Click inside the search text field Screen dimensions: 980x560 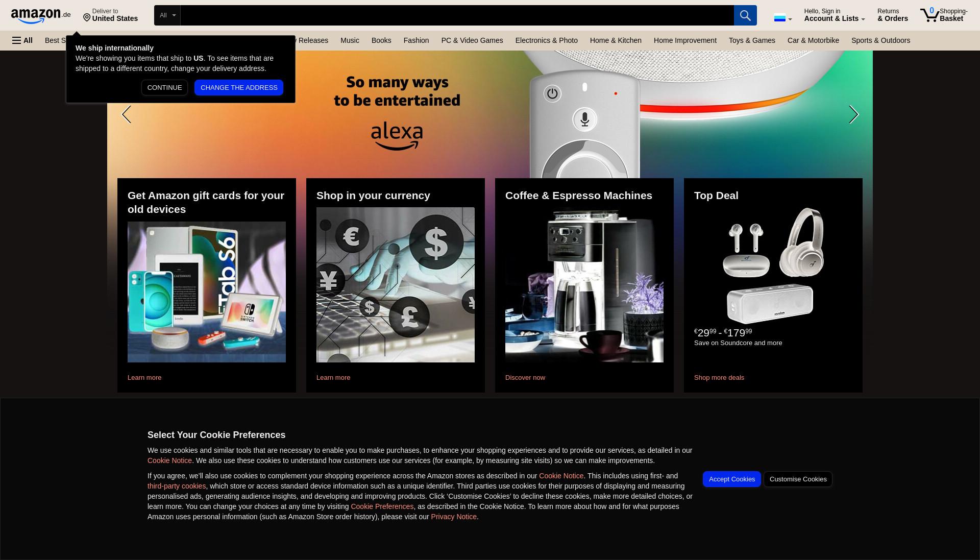click(x=457, y=15)
